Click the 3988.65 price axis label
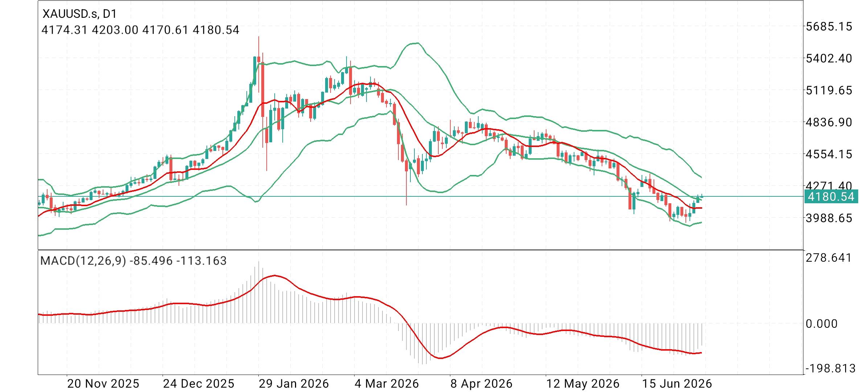This screenshot has width=868, height=392. pyautogui.click(x=829, y=218)
